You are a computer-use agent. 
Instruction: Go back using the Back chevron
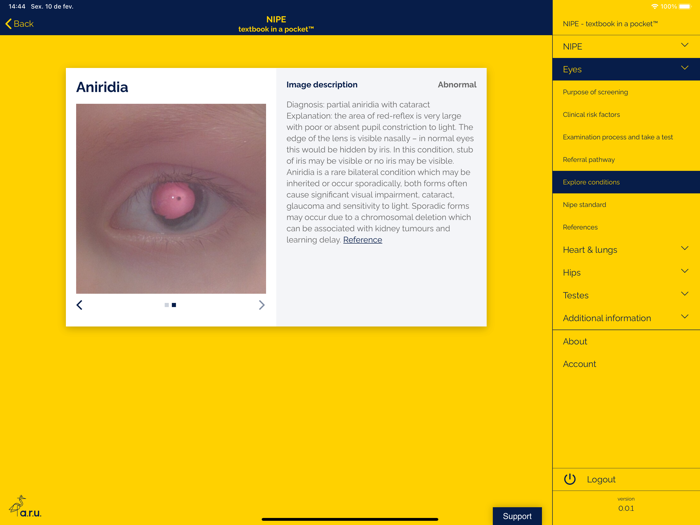(x=8, y=24)
